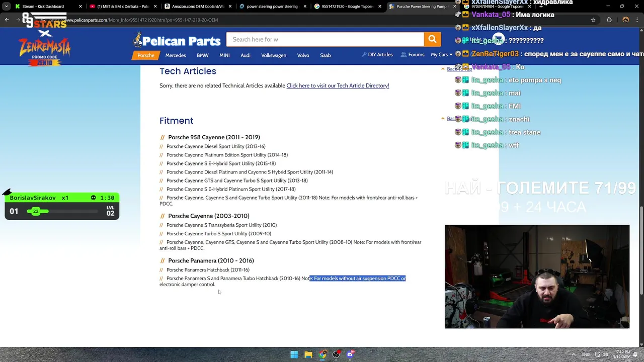Click in the Pelican Parts search box

325,39
